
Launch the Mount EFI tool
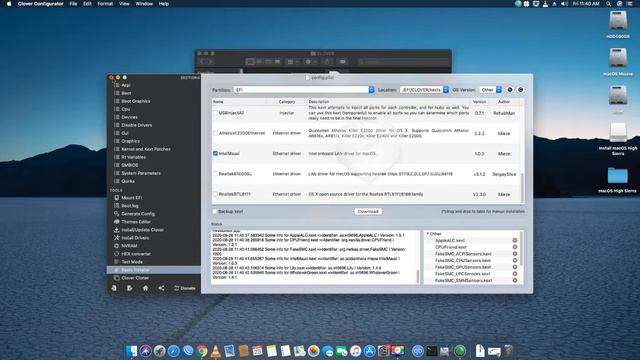pyautogui.click(x=131, y=198)
